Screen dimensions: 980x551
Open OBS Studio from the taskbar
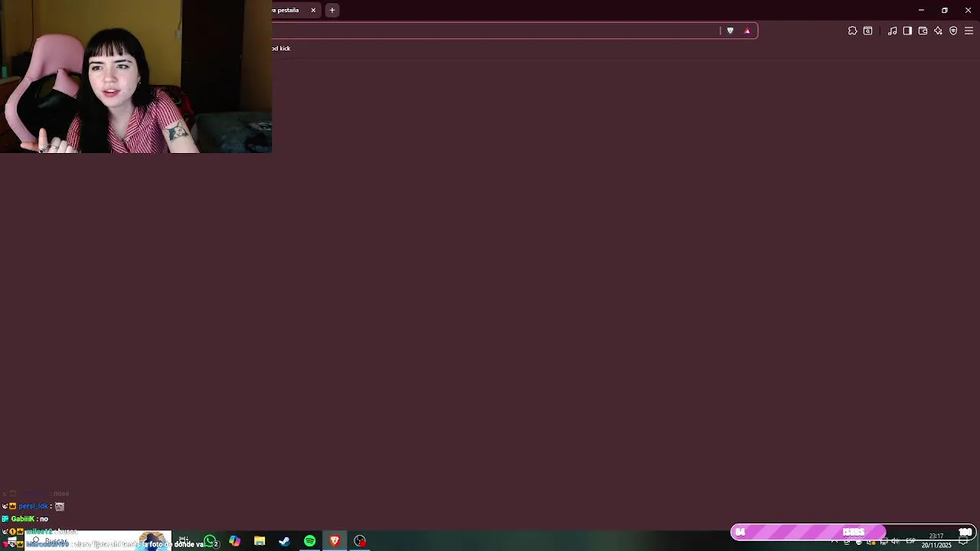click(x=360, y=541)
